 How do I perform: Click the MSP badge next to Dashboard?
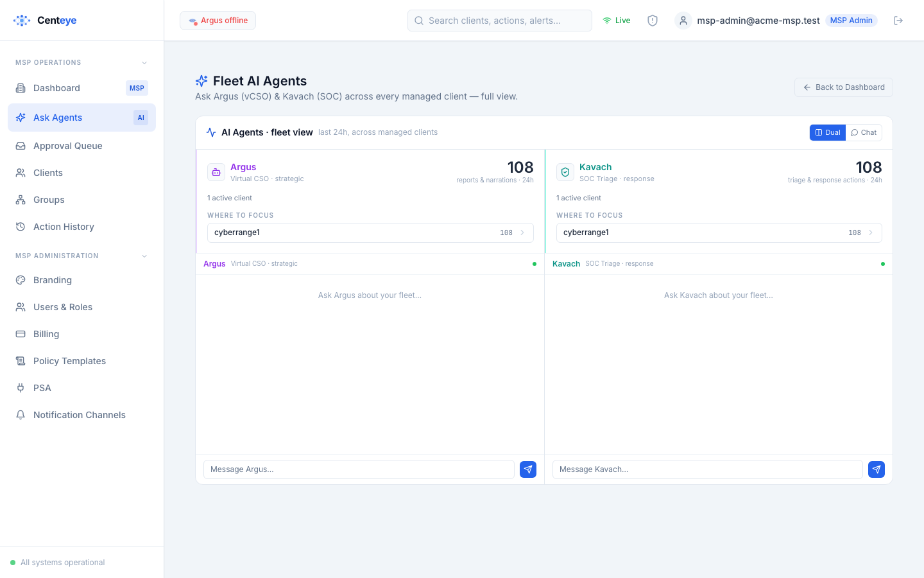pos(137,88)
